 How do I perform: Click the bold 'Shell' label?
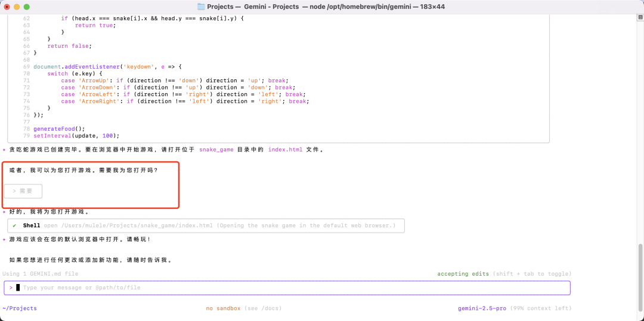tap(32, 226)
